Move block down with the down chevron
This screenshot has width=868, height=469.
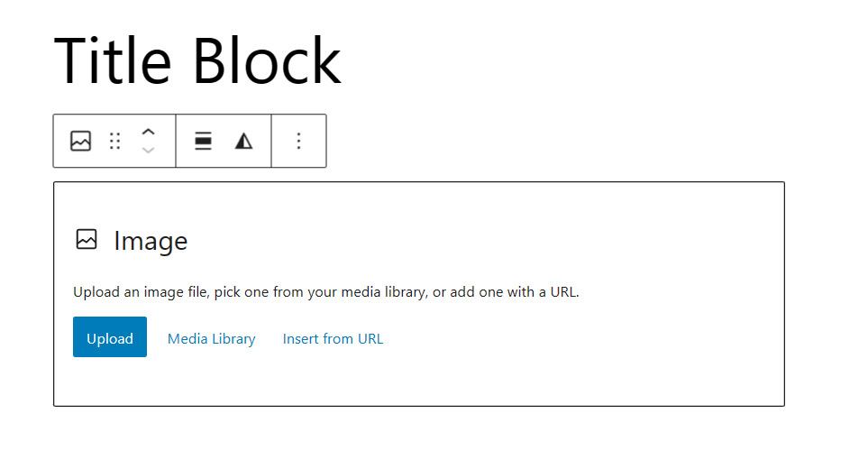click(148, 150)
